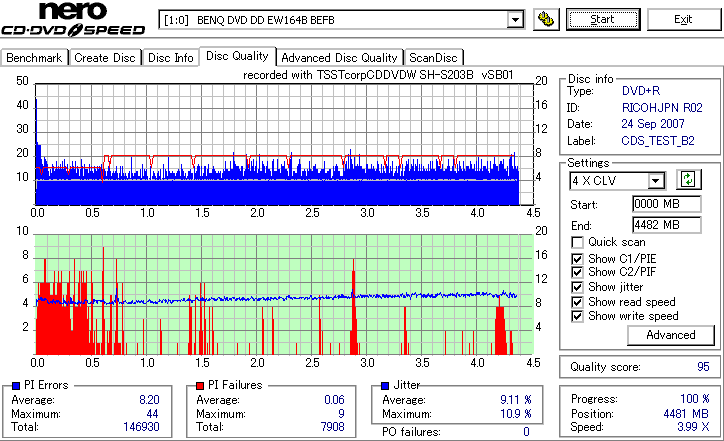Click the green refresh icon in Settings
This screenshot has width=724, height=441.
[688, 180]
